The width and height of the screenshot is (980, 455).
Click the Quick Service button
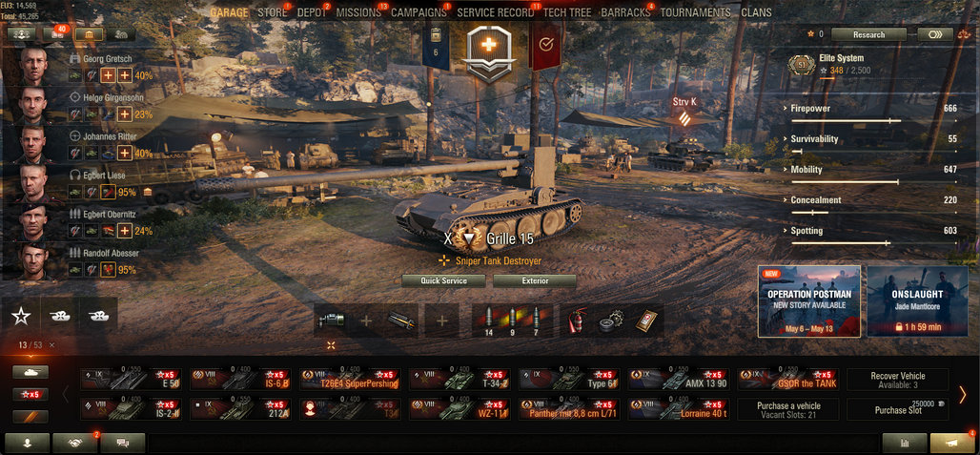443,280
